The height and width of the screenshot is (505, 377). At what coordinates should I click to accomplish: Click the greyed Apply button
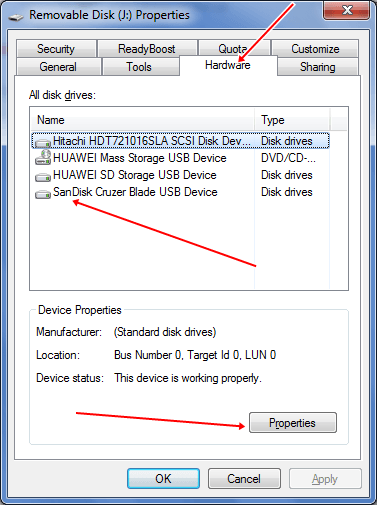(x=325, y=479)
